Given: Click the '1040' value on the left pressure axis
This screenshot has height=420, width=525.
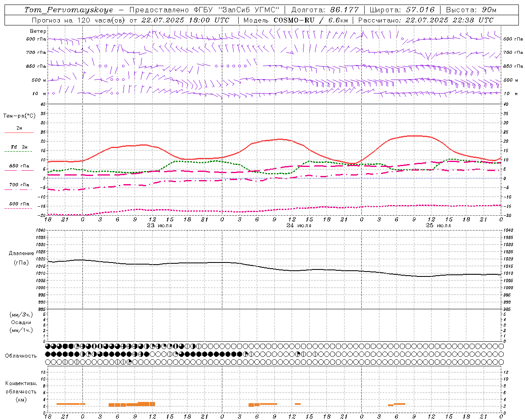Looking at the screenshot, I should point(41,231).
